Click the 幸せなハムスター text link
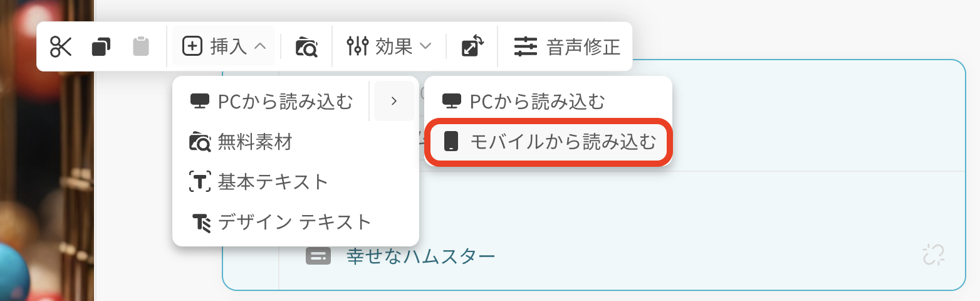This screenshot has height=301, width=980. click(421, 256)
